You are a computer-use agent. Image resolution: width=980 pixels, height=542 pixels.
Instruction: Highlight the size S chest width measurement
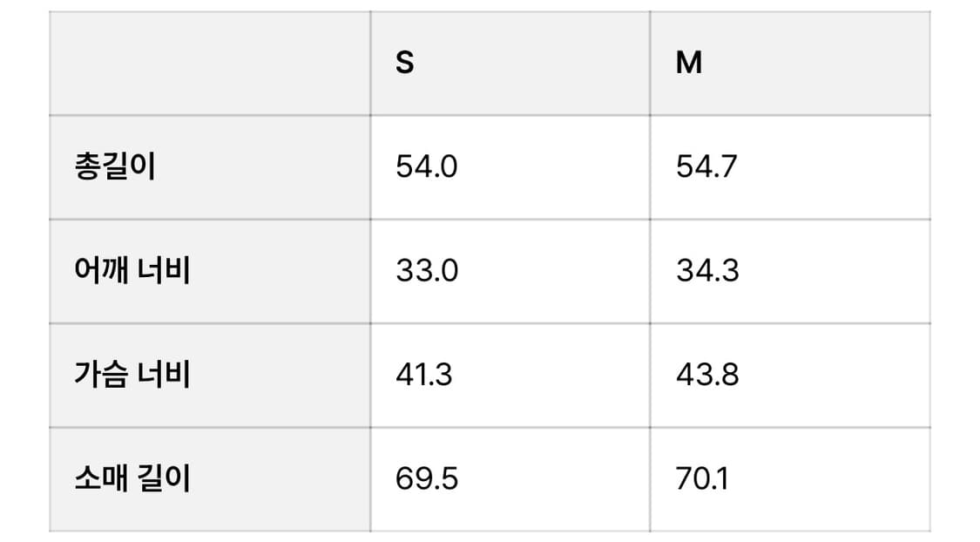[x=424, y=375]
